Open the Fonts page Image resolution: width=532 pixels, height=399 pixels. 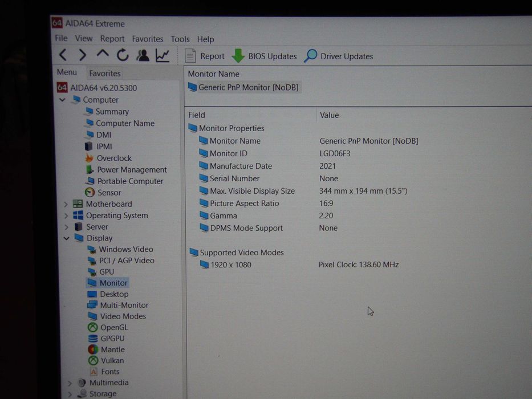104,372
